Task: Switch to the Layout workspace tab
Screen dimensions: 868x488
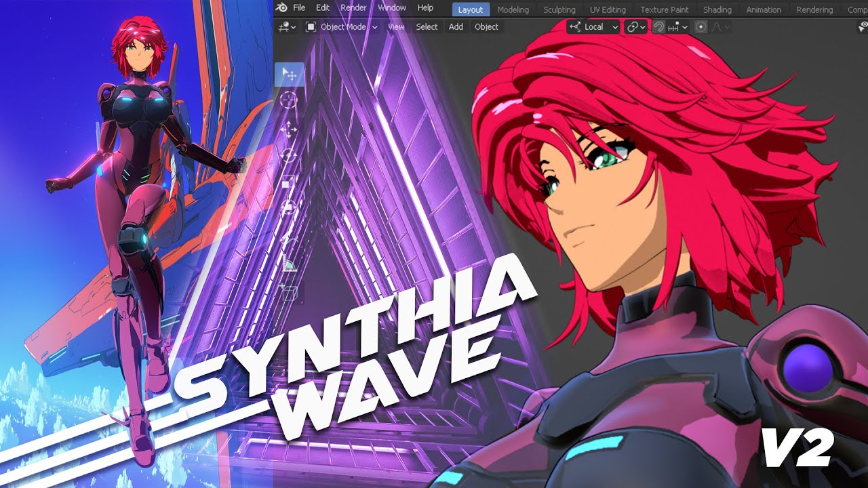Action: click(471, 9)
